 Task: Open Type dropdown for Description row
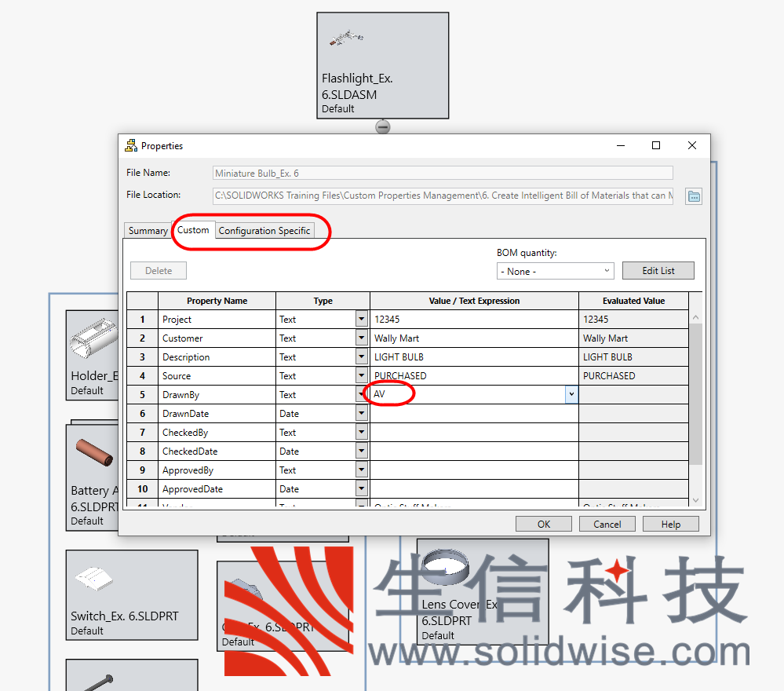click(362, 356)
